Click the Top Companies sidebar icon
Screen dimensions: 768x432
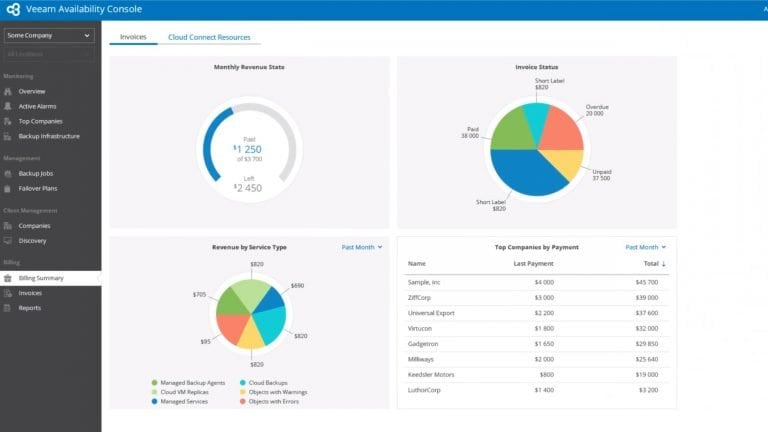coord(8,121)
